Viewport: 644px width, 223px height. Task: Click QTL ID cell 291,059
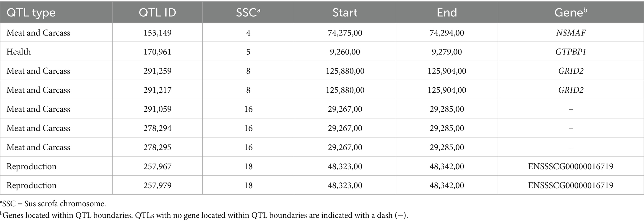[157, 109]
